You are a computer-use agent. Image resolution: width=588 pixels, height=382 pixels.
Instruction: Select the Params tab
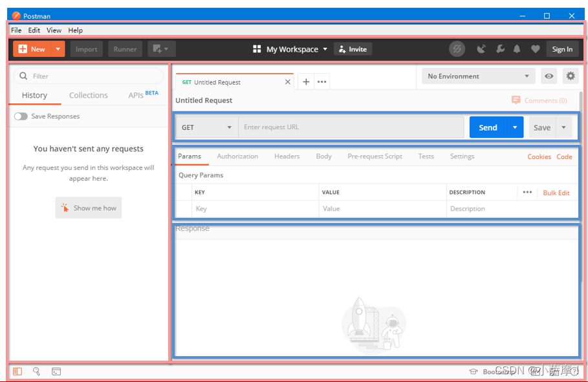click(x=190, y=156)
